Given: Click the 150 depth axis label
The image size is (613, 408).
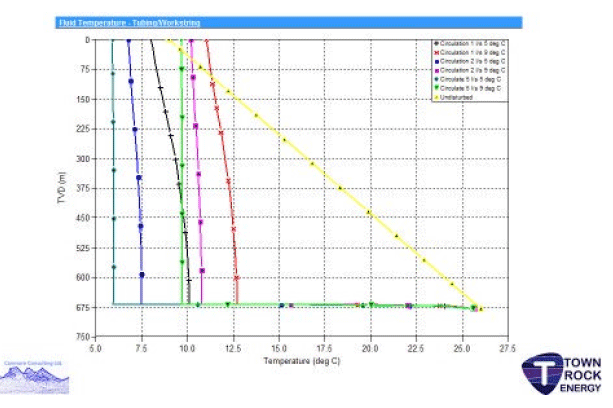Looking at the screenshot, I should tap(83, 99).
